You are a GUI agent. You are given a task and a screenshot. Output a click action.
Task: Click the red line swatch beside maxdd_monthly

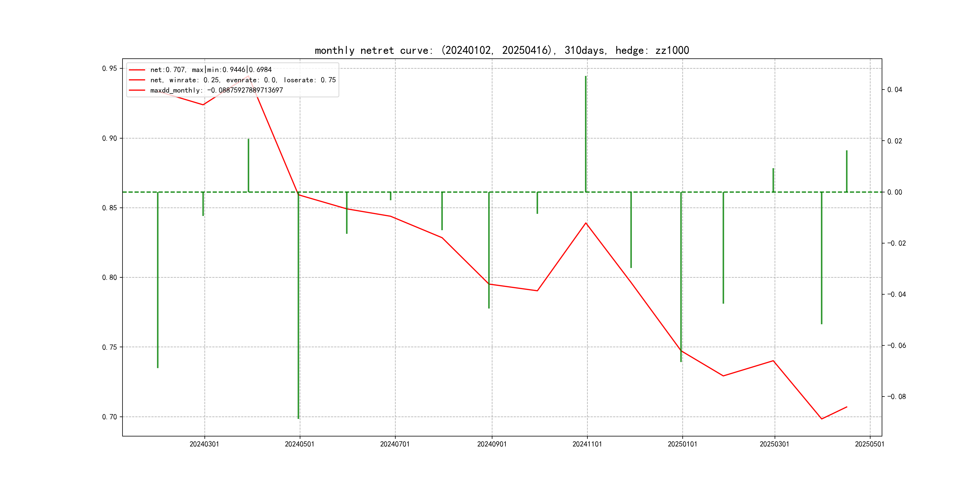coord(137,90)
